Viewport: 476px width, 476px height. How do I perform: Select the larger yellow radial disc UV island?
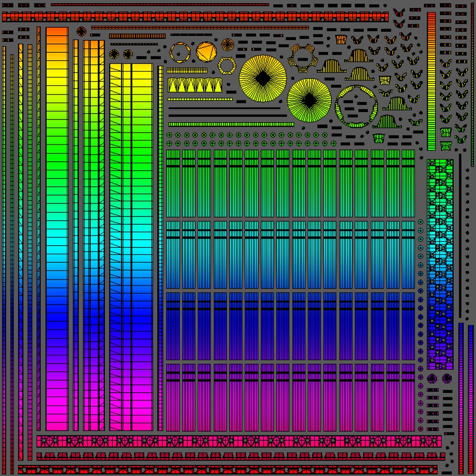(263, 78)
